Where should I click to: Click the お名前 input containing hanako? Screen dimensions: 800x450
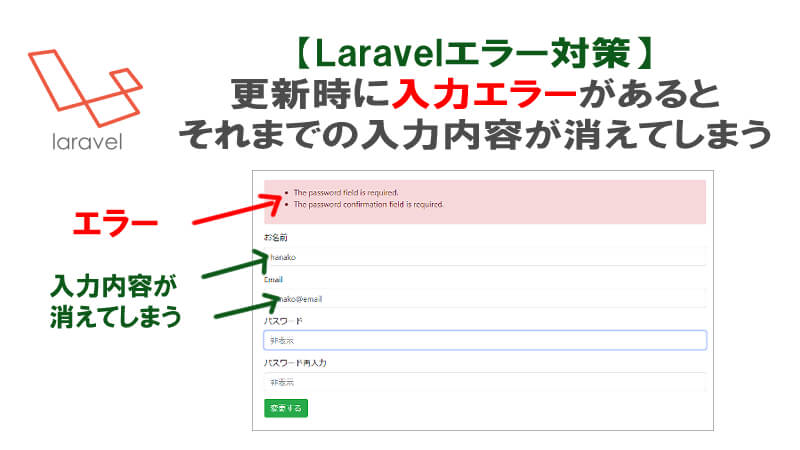pos(485,257)
